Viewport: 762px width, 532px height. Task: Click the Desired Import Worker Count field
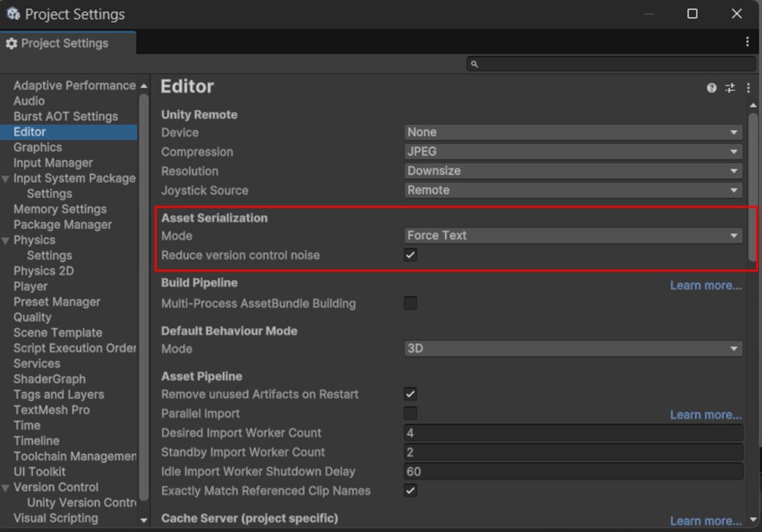coord(573,433)
